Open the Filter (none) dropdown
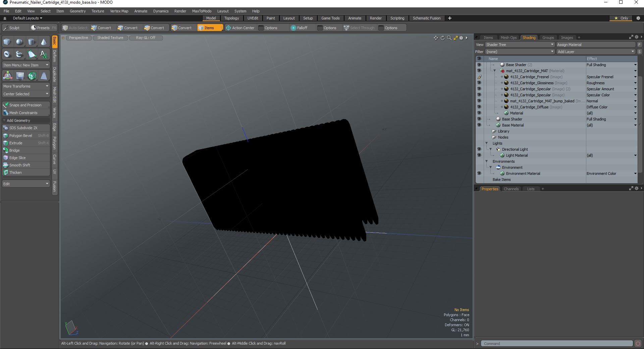Viewport: 644px width, 349px height. pyautogui.click(x=520, y=52)
